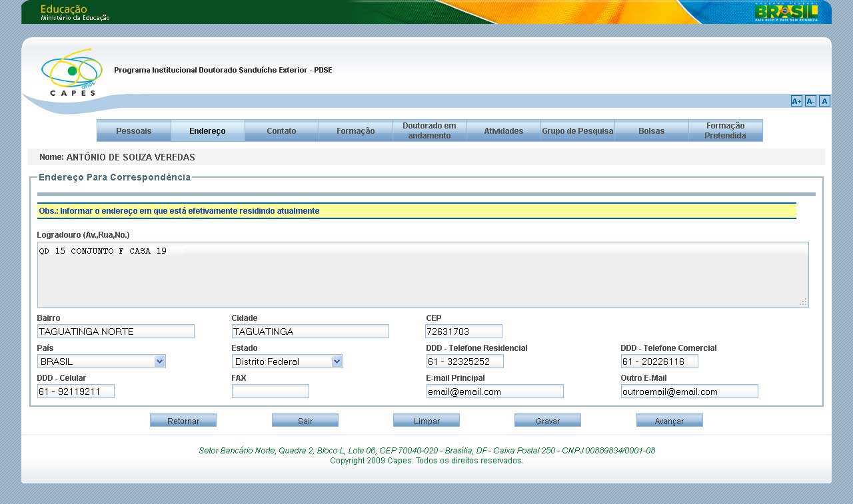
Task: Open the Pessoais tab
Action: pos(134,130)
